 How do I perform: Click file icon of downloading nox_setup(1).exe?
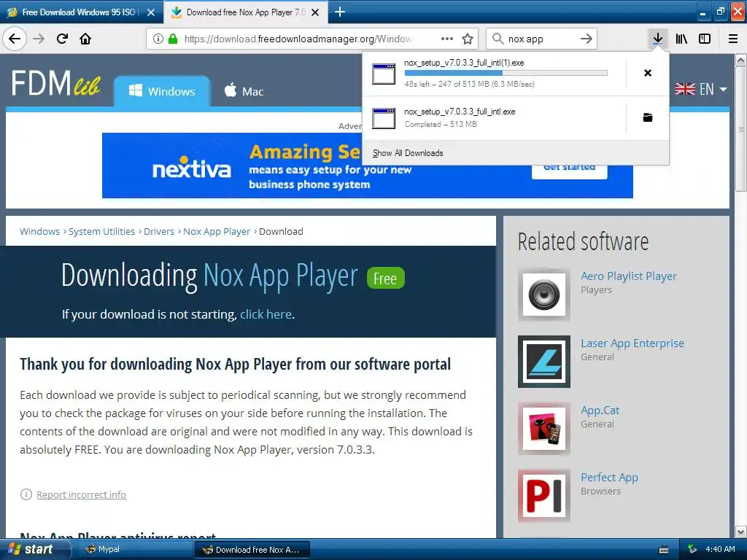(x=384, y=74)
